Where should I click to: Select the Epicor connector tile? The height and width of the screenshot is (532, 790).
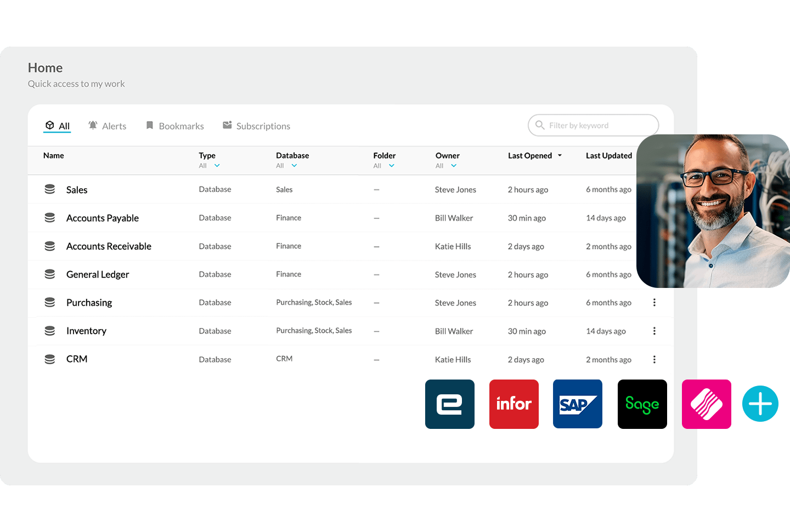tap(450, 404)
